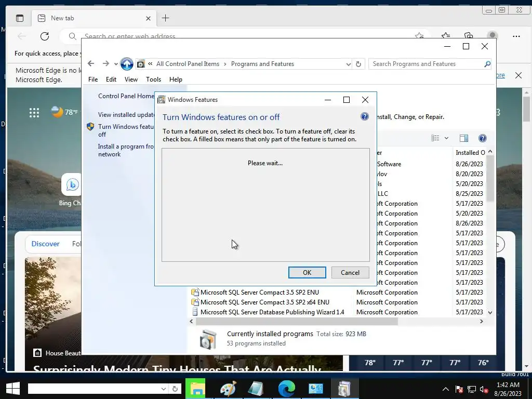
Task: Open Control Panel Home link
Action: tap(126, 96)
